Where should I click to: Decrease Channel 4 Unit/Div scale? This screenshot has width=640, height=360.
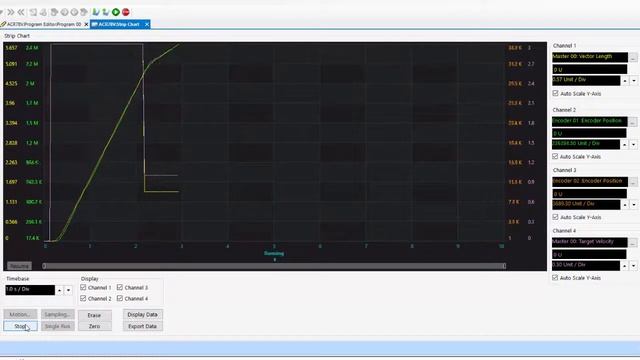633,266
